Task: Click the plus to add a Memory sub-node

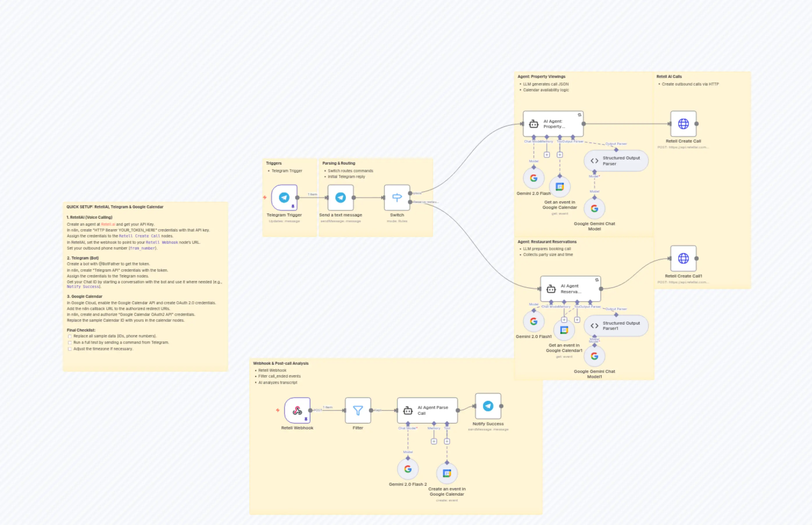Action: coord(547,154)
